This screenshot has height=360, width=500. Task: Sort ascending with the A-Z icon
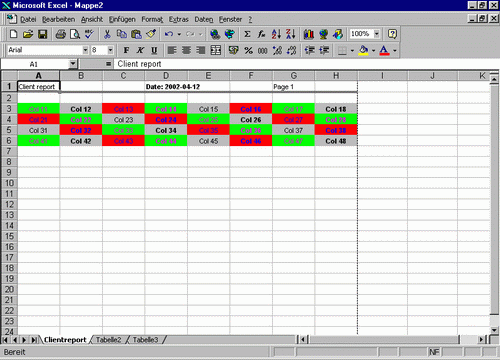(x=276, y=34)
